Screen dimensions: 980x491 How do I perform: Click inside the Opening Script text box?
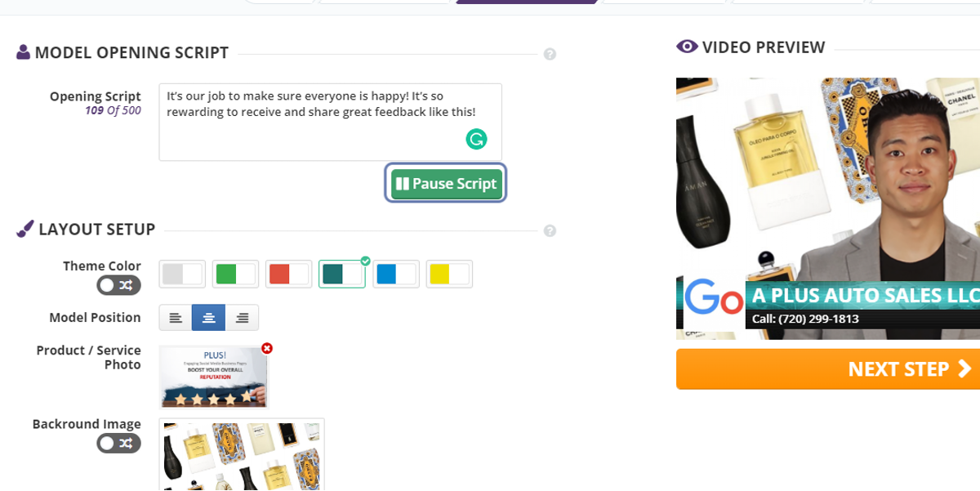click(x=330, y=122)
